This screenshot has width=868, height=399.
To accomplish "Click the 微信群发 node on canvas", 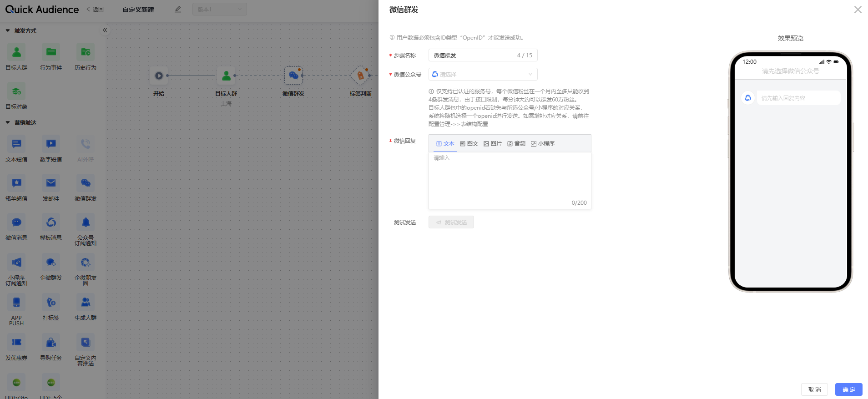I will (293, 76).
